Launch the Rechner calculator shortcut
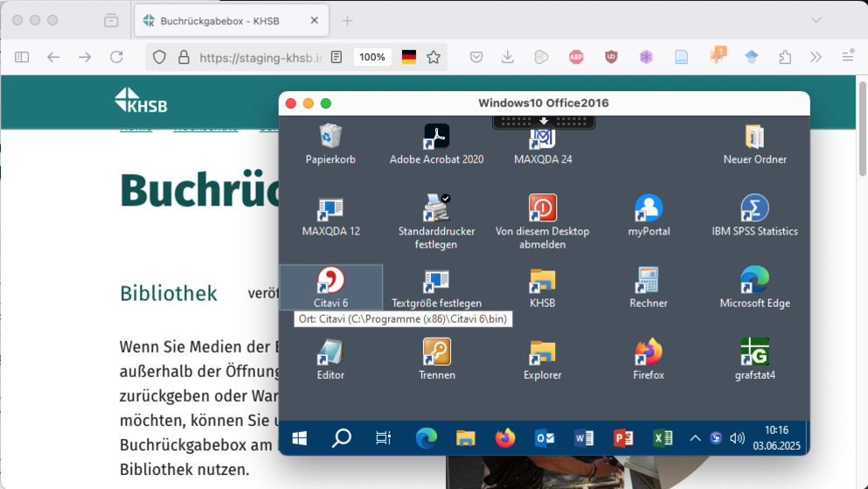Screen dimensions: 868x489 click(x=649, y=289)
